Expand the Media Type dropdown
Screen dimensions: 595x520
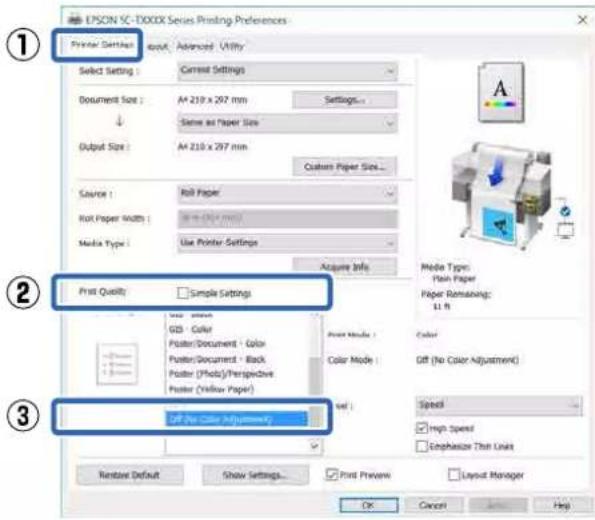coord(287,243)
